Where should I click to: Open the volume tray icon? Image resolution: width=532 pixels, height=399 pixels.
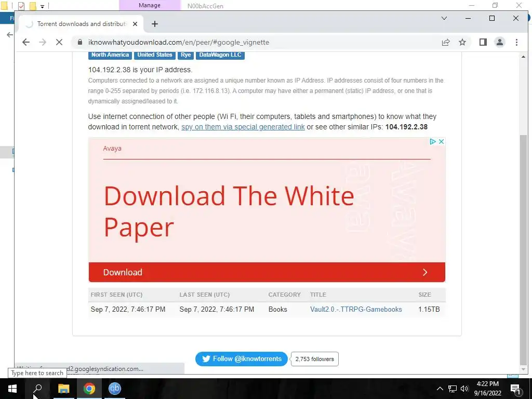[x=464, y=389]
